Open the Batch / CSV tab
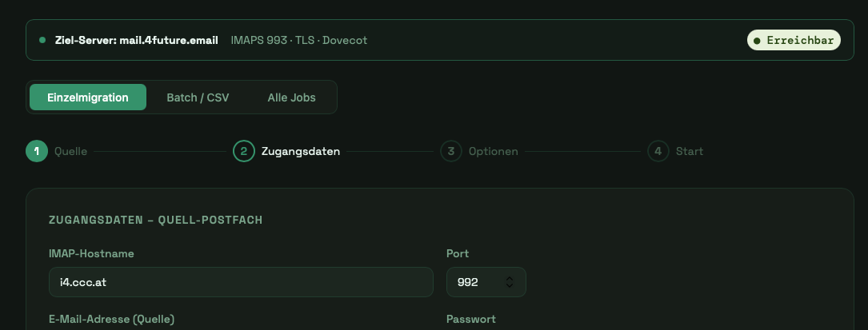This screenshot has width=868, height=330. 198,97
